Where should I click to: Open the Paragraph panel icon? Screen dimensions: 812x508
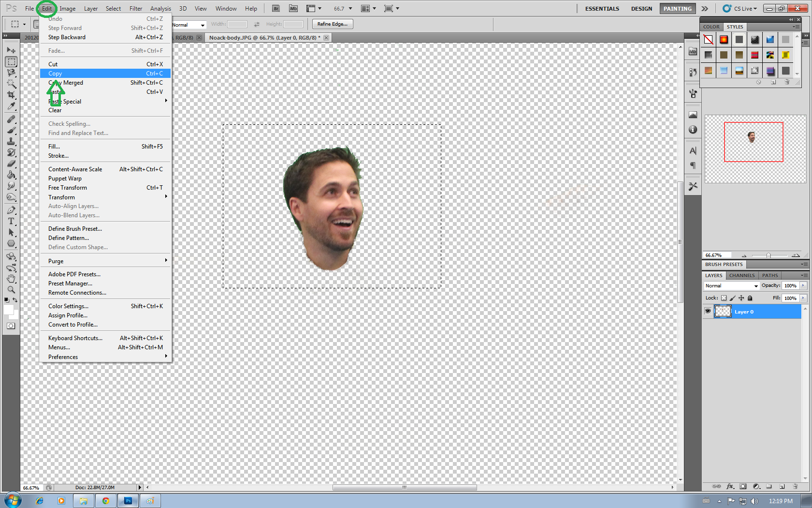tap(693, 165)
